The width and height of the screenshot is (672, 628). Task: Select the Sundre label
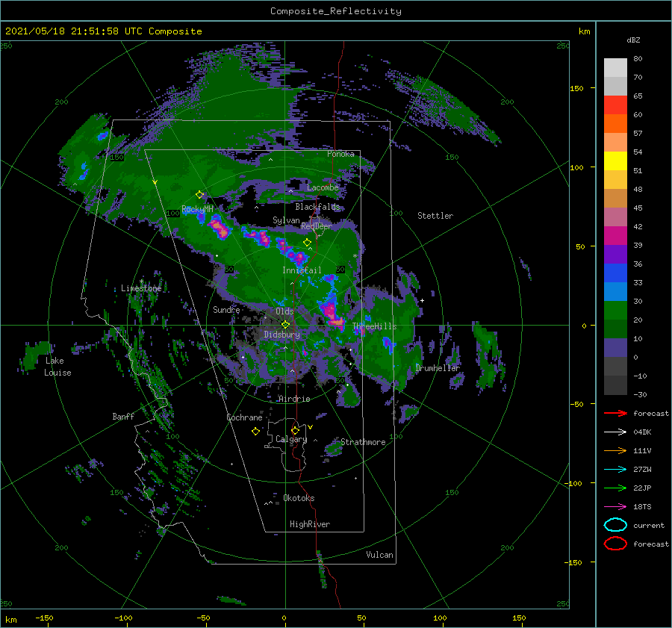[x=226, y=309]
